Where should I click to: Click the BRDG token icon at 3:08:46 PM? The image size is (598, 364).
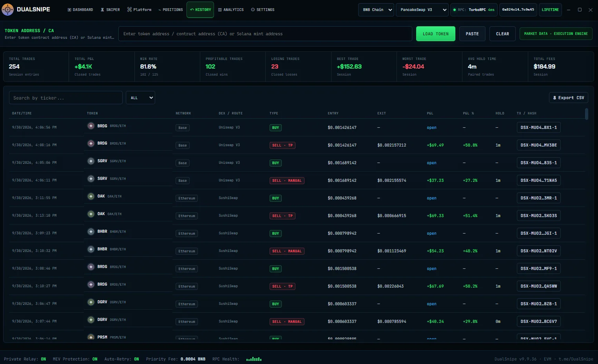click(x=91, y=267)
